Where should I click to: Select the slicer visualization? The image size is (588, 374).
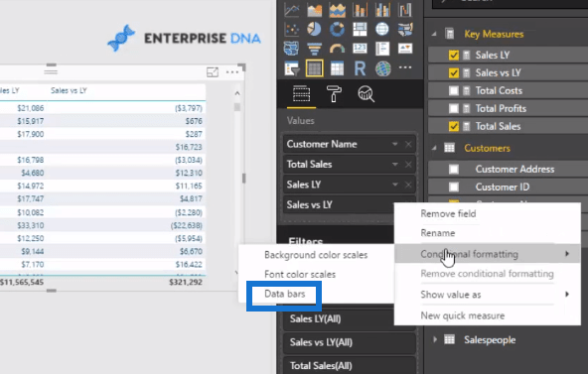coord(292,68)
